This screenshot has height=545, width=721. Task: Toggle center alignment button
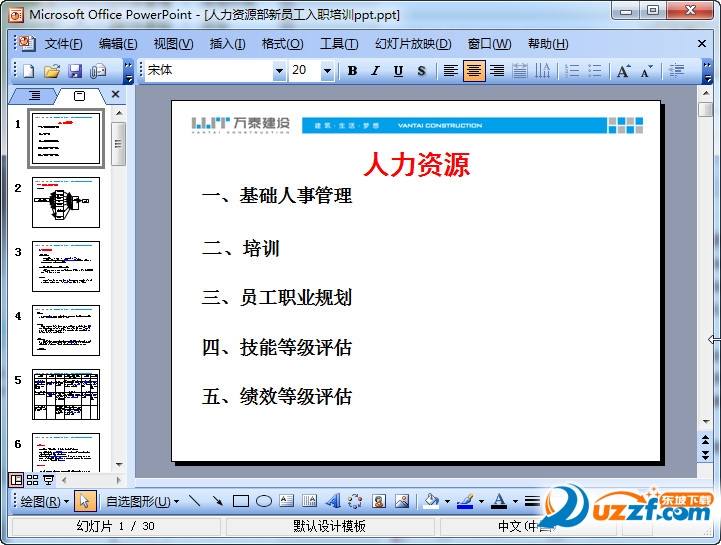click(x=474, y=71)
